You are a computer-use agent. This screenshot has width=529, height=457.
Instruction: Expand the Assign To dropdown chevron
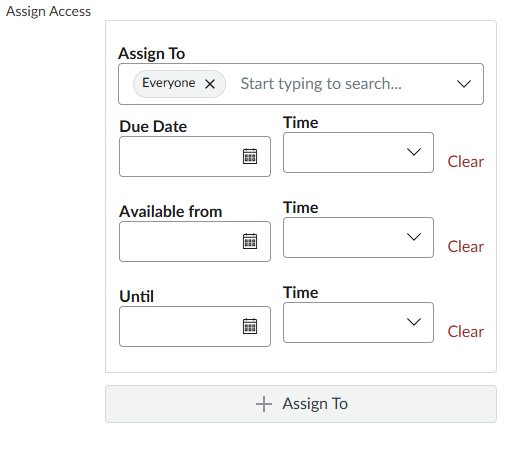(x=464, y=84)
